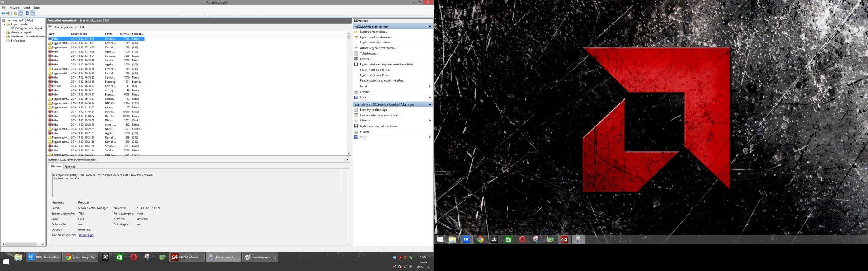Click Chrome icon on right monitor taskbar

(x=480, y=239)
